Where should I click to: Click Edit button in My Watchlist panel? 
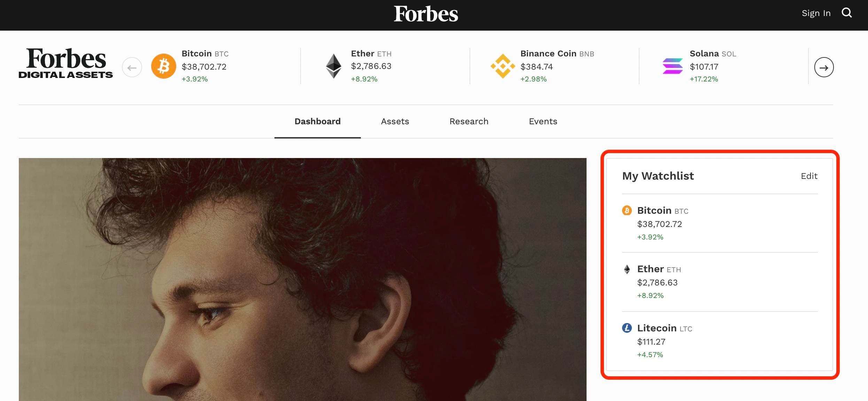pyautogui.click(x=809, y=176)
